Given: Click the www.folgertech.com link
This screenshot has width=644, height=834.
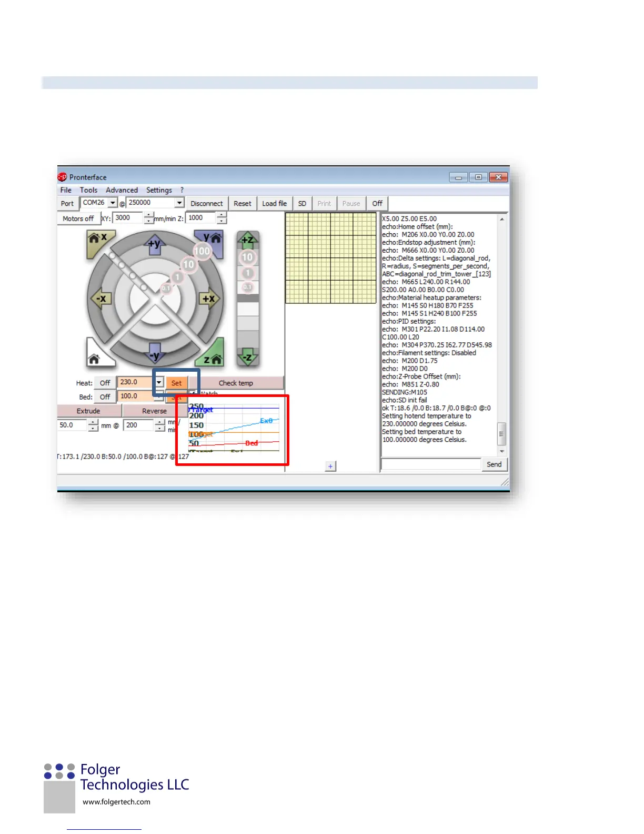Looking at the screenshot, I should [x=116, y=802].
